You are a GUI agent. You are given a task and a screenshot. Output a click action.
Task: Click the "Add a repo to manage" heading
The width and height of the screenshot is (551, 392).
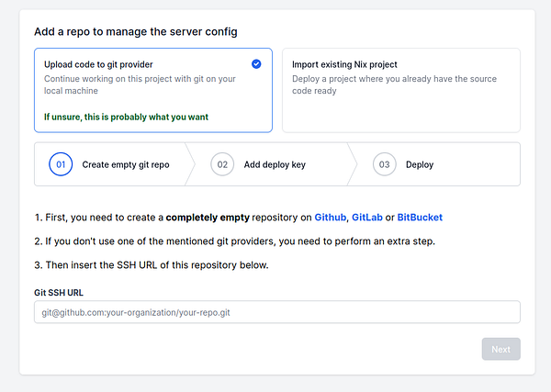136,31
